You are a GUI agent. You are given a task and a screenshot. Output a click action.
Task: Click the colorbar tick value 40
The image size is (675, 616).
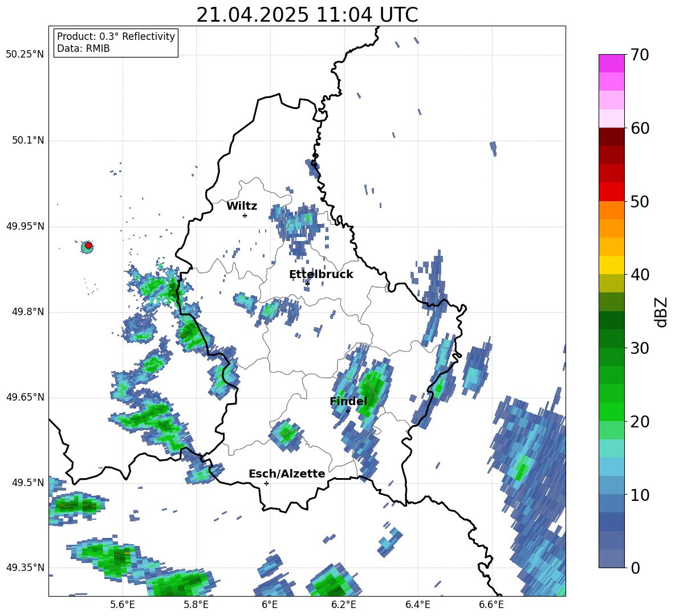coord(640,275)
